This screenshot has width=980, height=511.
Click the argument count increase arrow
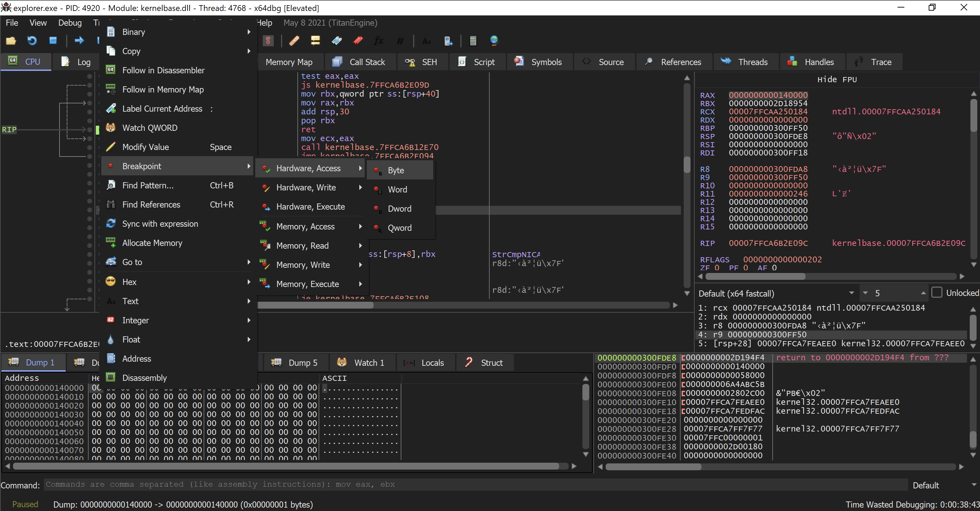coord(923,293)
